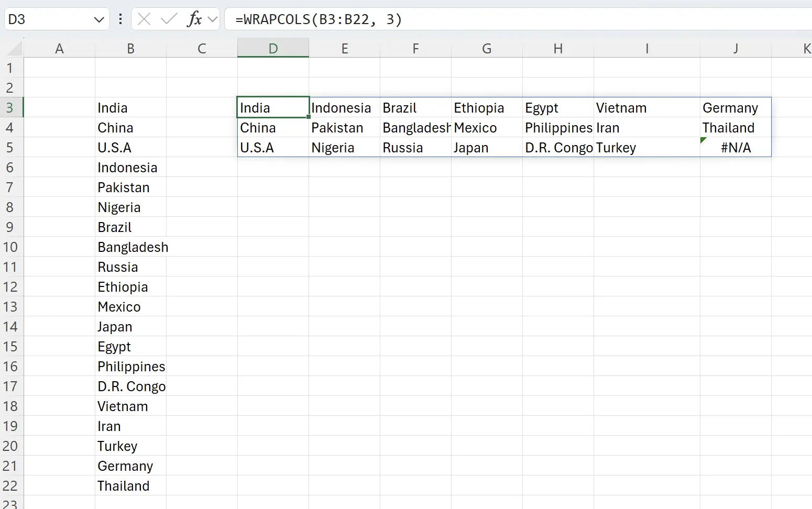The image size is (812, 509).
Task: Select the Germany cell in column J
Action: pos(734,108)
